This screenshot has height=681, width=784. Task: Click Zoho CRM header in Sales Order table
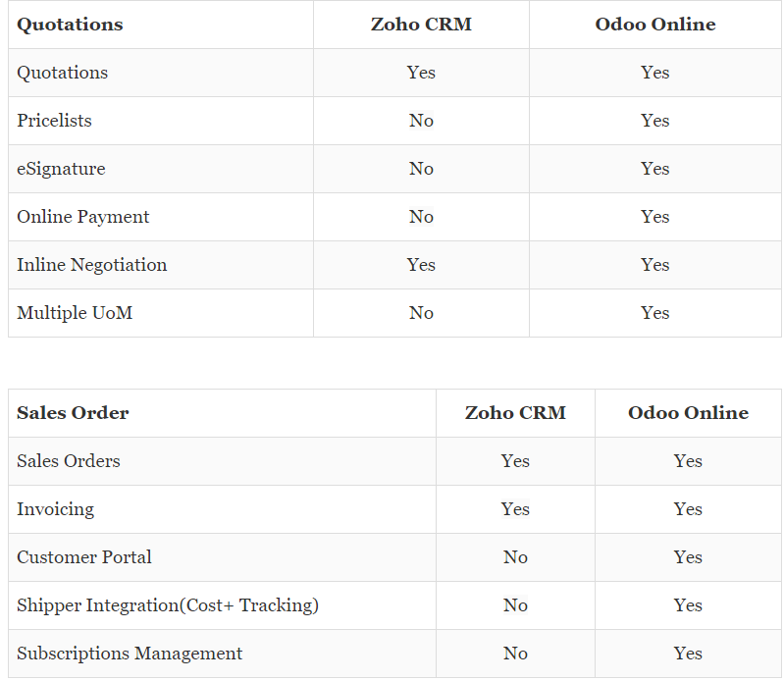(x=515, y=413)
